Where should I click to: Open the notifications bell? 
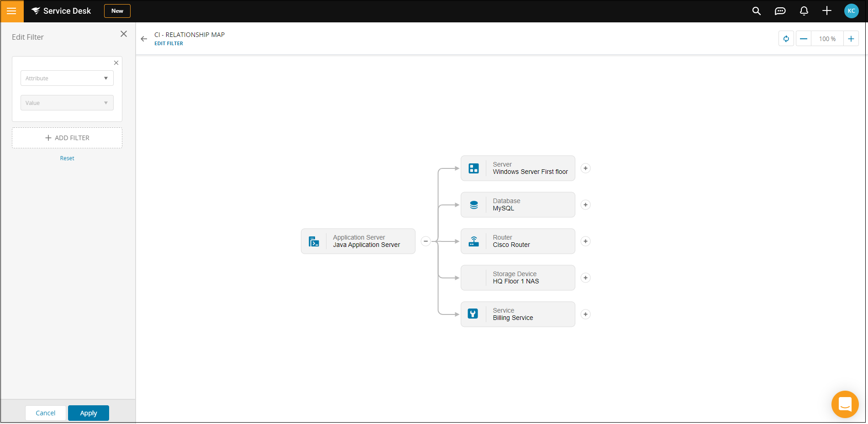point(804,11)
